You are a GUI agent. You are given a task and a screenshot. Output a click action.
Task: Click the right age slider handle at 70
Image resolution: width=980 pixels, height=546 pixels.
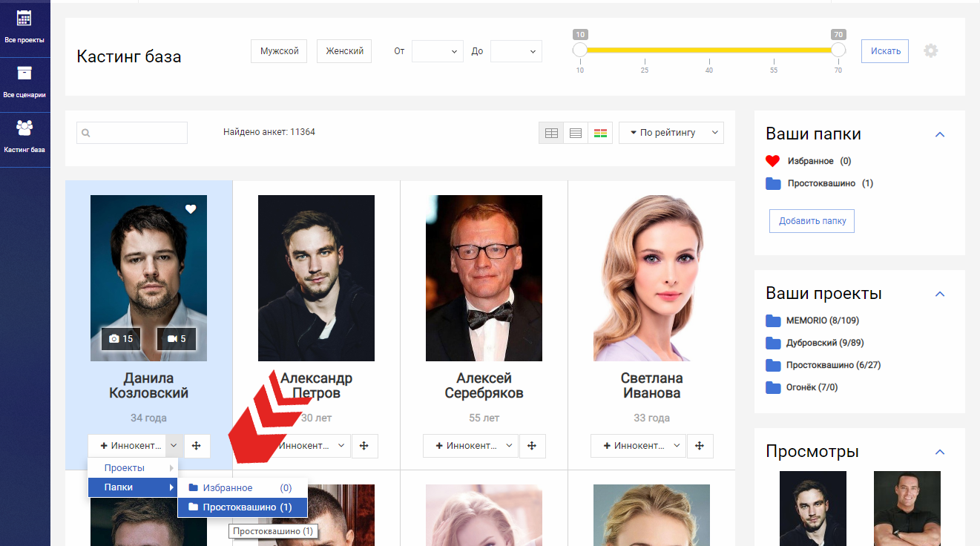coord(838,50)
